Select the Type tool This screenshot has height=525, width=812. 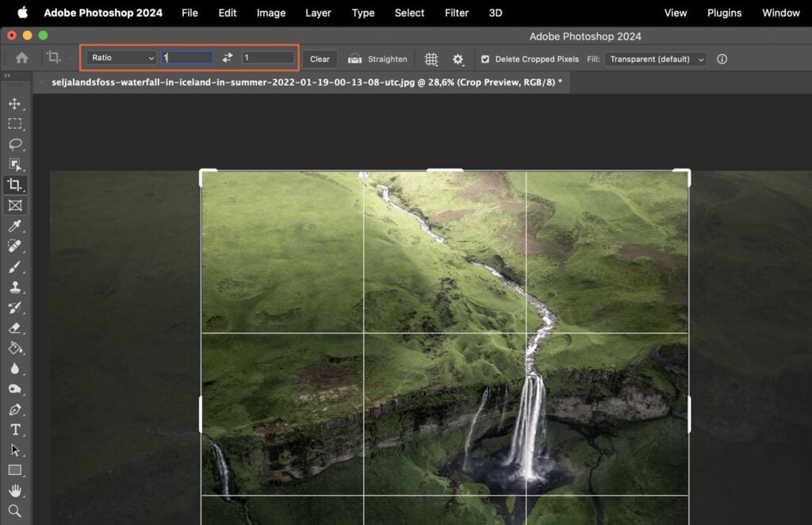click(15, 431)
